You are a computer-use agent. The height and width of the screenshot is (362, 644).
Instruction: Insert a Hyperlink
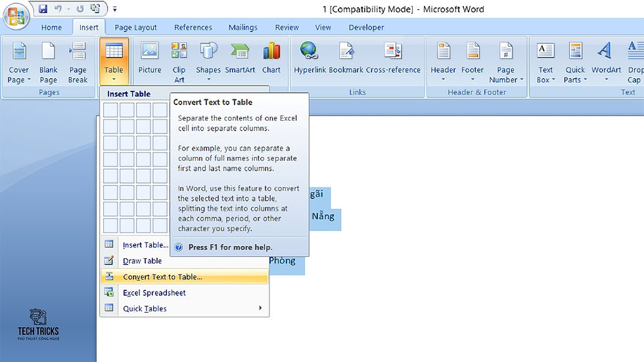[x=310, y=58]
